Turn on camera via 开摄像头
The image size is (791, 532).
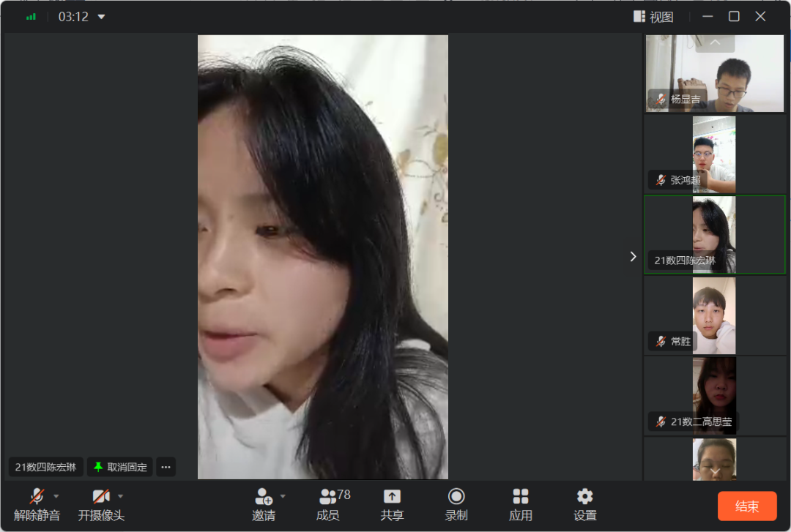tap(101, 498)
